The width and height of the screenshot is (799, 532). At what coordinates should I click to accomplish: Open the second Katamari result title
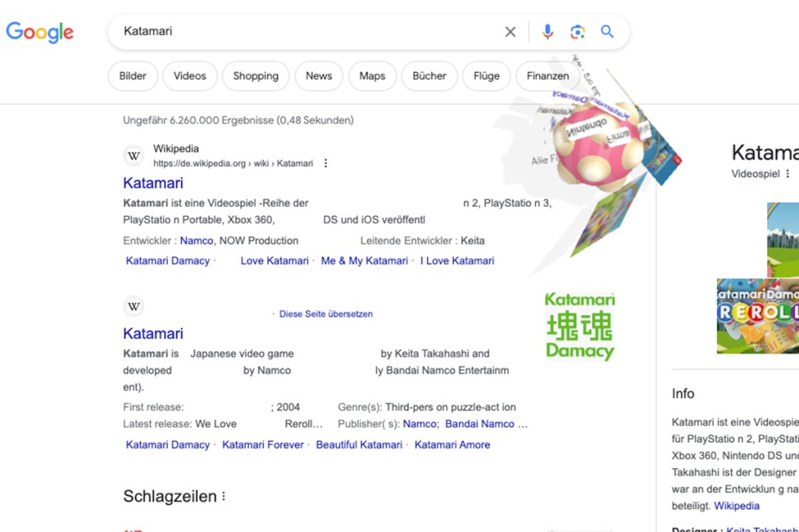click(153, 333)
